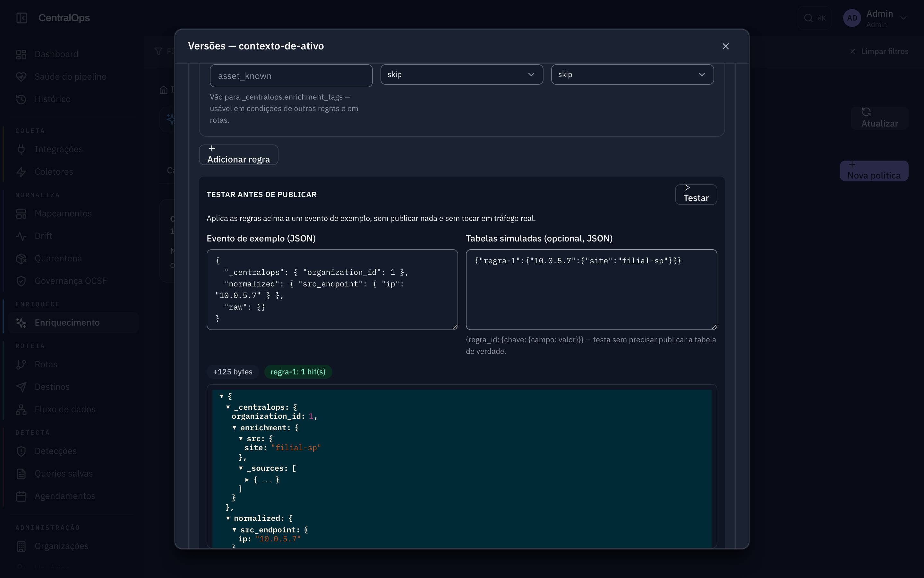Click the play icon on Testar
Viewport: 924px width, 578px height.
pos(687,188)
